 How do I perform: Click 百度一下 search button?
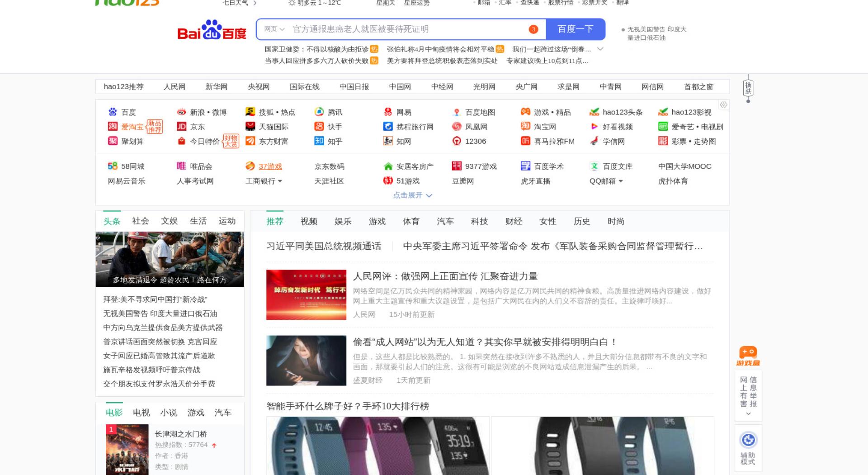[576, 29]
